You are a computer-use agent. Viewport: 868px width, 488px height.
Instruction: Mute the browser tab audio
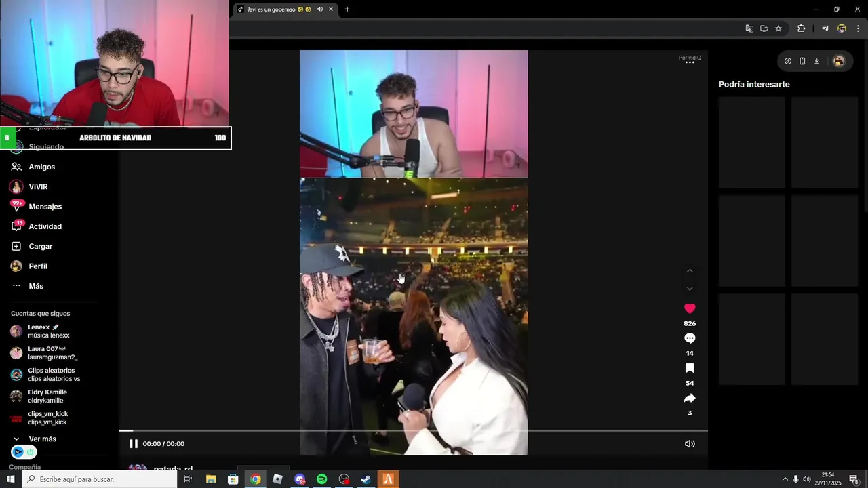point(319,9)
